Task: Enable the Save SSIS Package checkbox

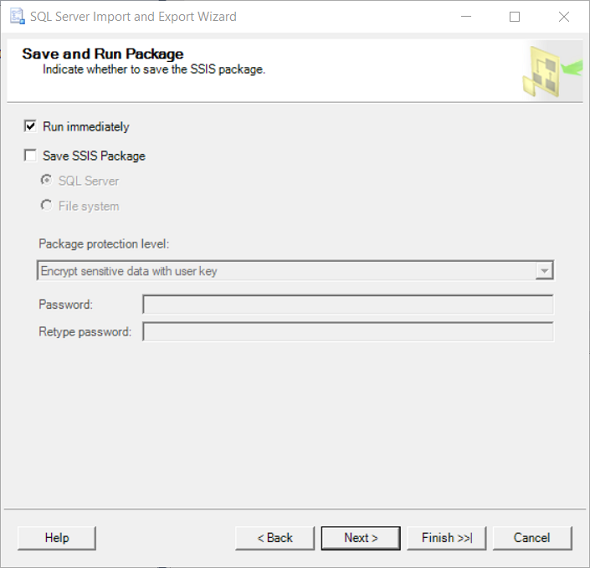Action: coord(30,155)
